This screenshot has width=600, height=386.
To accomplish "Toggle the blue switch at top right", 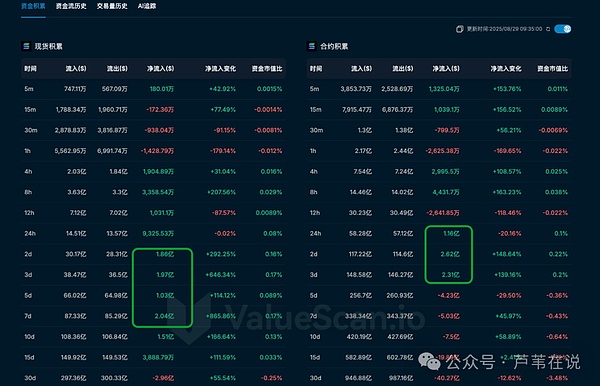I will (562, 29).
